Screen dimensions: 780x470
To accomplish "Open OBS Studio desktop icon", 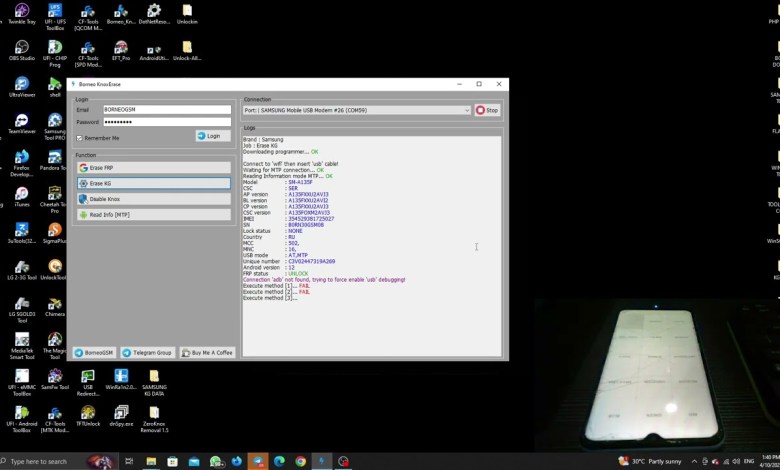I will click(x=22, y=48).
